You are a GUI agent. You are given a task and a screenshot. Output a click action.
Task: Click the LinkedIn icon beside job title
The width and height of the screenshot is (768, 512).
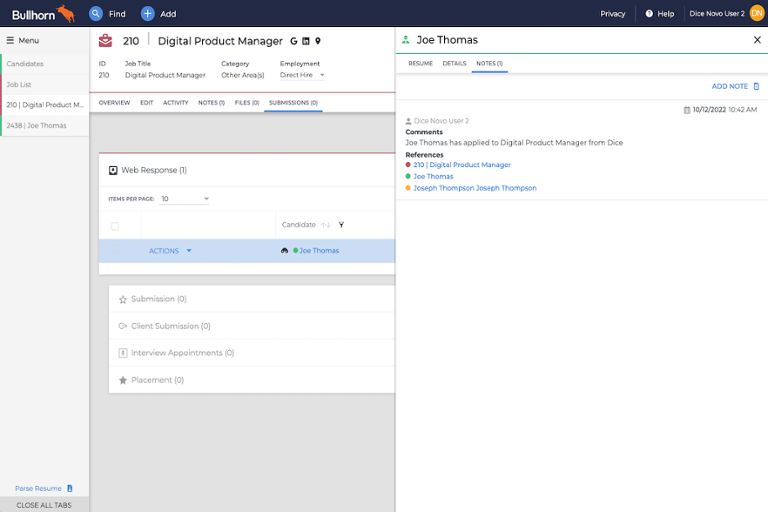coord(306,41)
